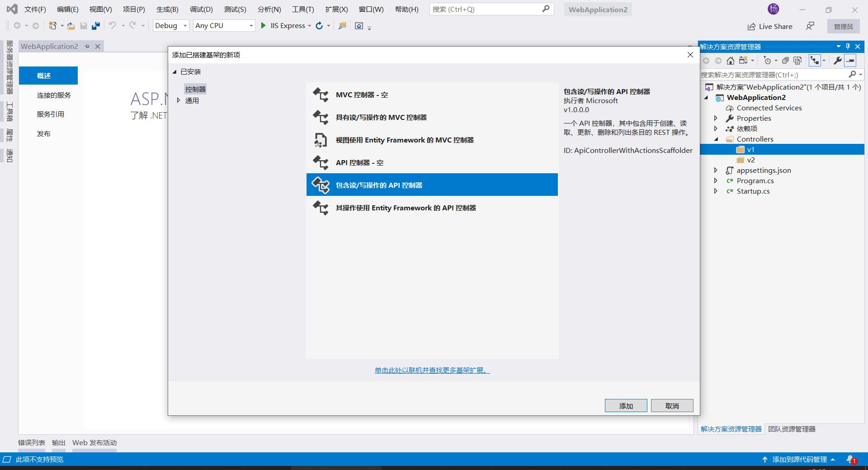Click the Save All toolbar icon
The image size is (868, 470).
point(95,26)
